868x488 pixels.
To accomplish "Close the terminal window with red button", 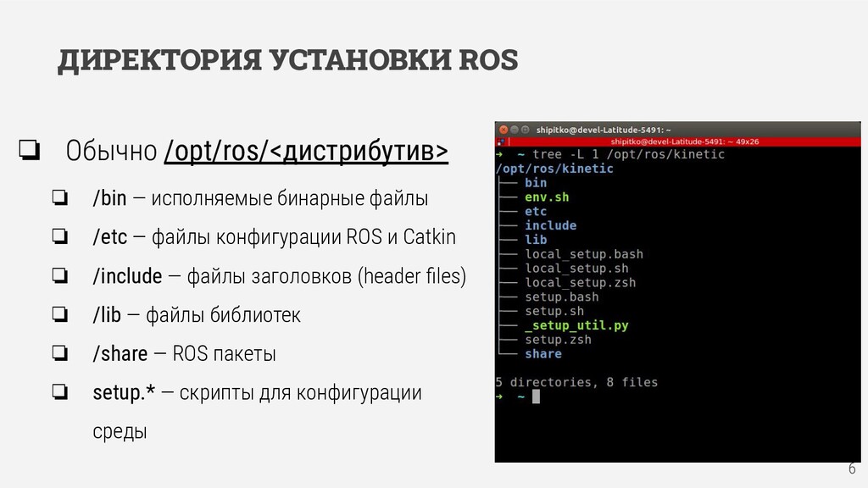I will pyautogui.click(x=504, y=130).
